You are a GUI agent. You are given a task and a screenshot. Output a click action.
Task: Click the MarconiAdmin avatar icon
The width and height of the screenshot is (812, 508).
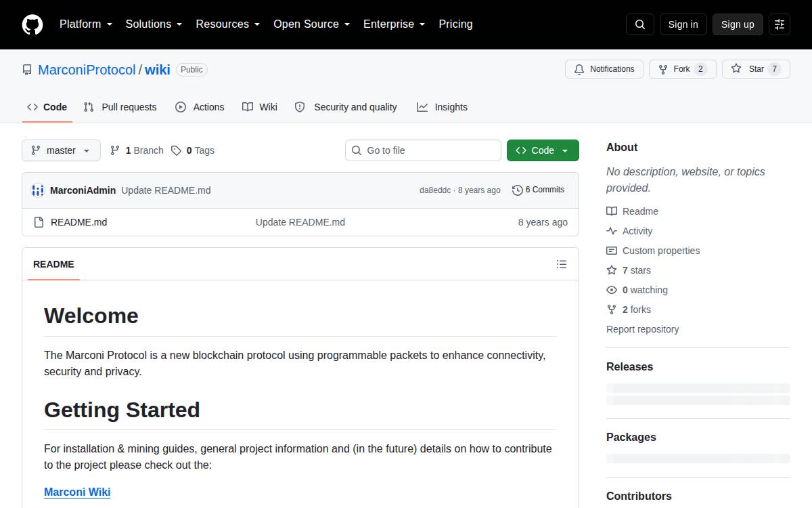pyautogui.click(x=38, y=190)
